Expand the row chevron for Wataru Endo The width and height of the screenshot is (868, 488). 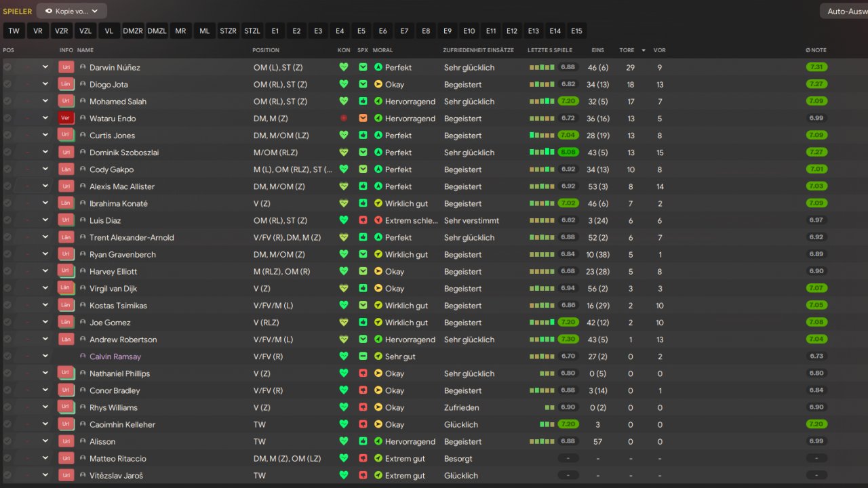pos(45,118)
